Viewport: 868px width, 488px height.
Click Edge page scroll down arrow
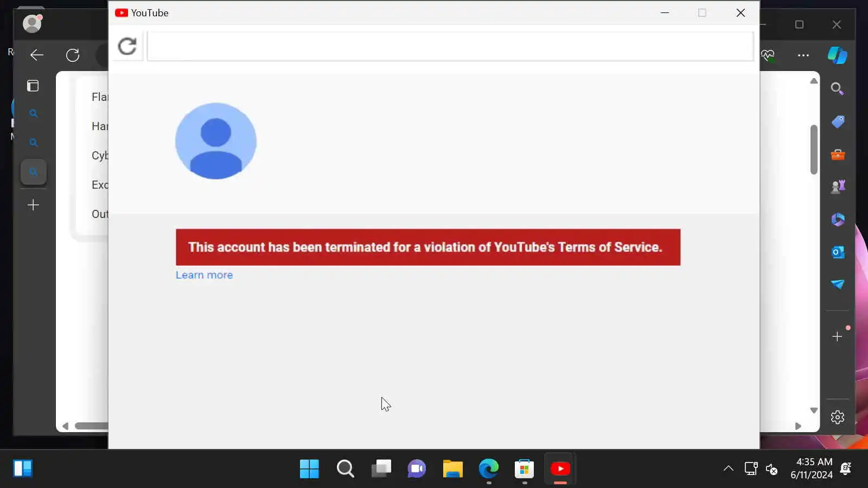(x=814, y=410)
